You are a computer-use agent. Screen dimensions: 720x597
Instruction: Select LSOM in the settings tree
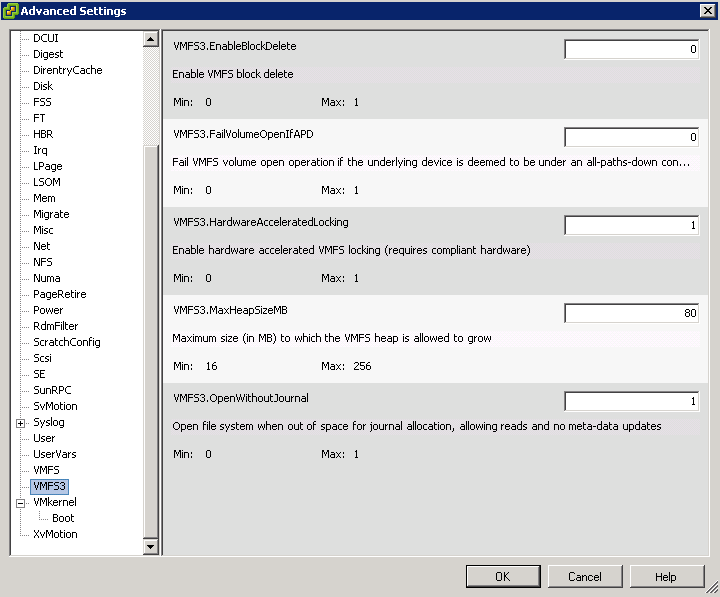(46, 182)
